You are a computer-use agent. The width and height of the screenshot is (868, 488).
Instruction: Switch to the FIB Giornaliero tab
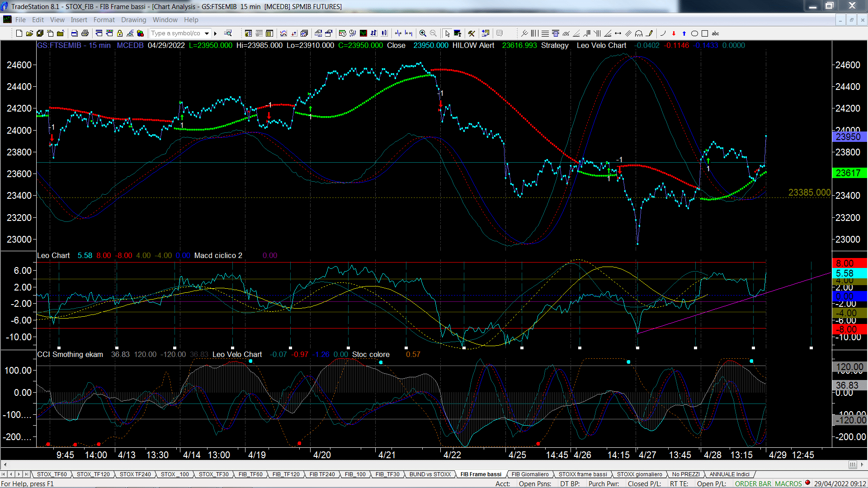click(x=530, y=474)
